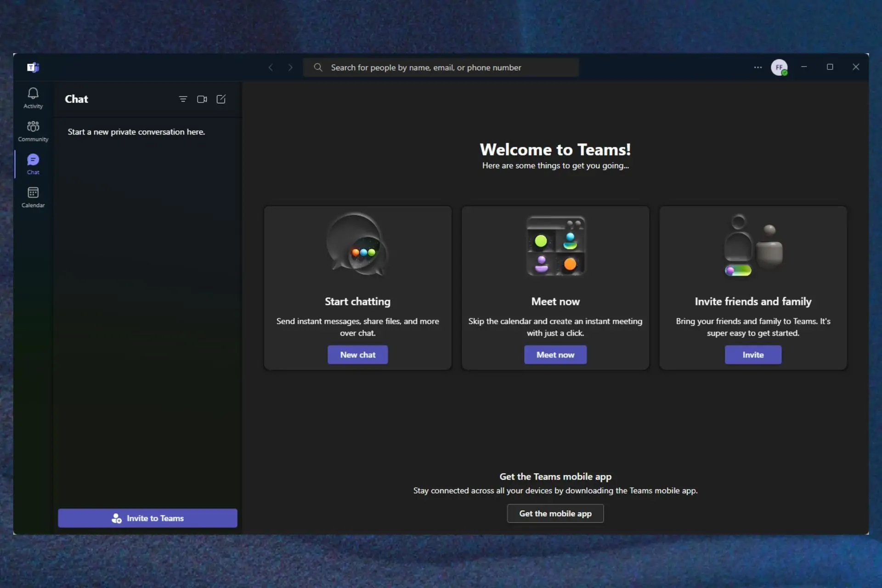Click the Invite to Teams button
The height and width of the screenshot is (588, 882).
(x=147, y=518)
